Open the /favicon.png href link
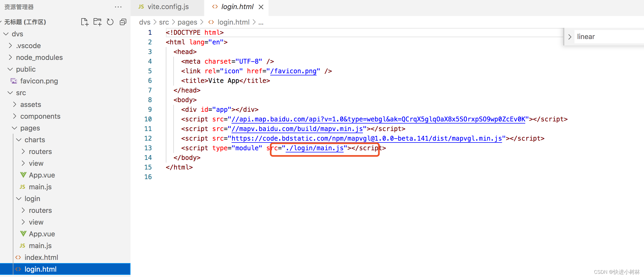644x277 pixels. click(x=293, y=71)
